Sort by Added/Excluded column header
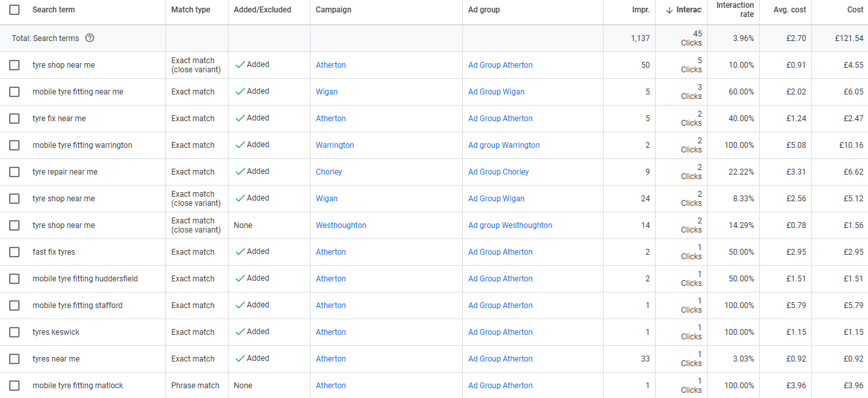Viewport: 868px width, 398px height. click(262, 10)
